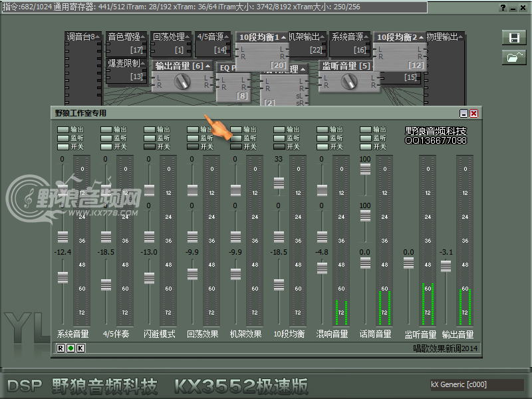The height and width of the screenshot is (399, 532).
Task: Collapse the 调音台8 module arrow
Action: pyautogui.click(x=98, y=37)
